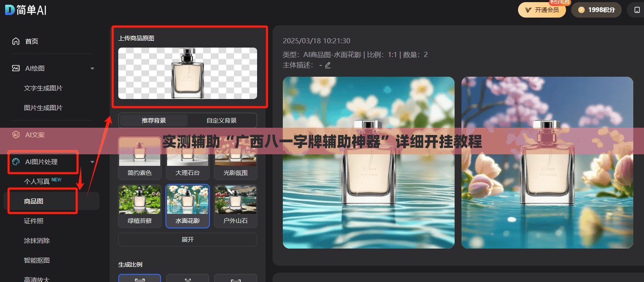Switch to the 推荐背景 tab
Screen dimensions: 644x282
(154, 120)
